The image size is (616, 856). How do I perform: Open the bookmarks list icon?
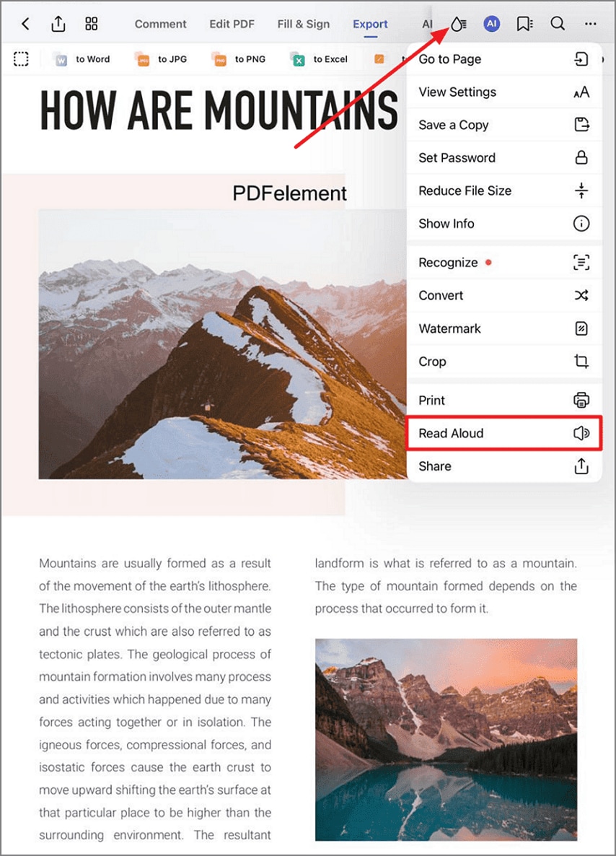pos(524,24)
